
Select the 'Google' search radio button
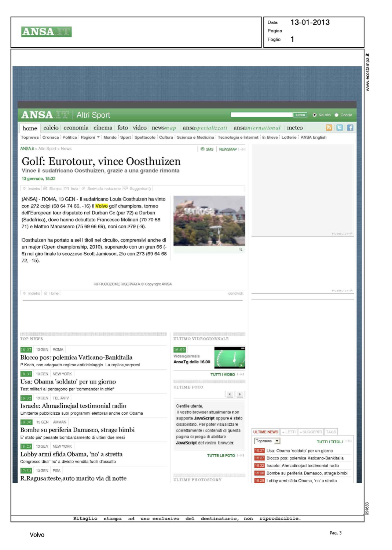[x=337, y=115]
